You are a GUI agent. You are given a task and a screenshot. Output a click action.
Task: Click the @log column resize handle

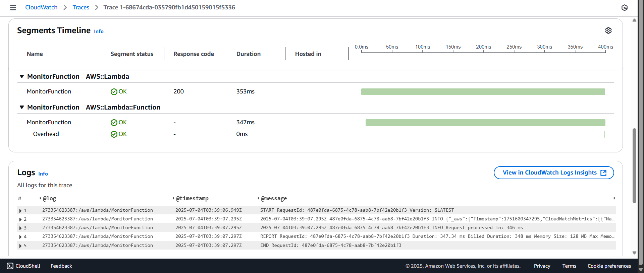click(x=40, y=199)
